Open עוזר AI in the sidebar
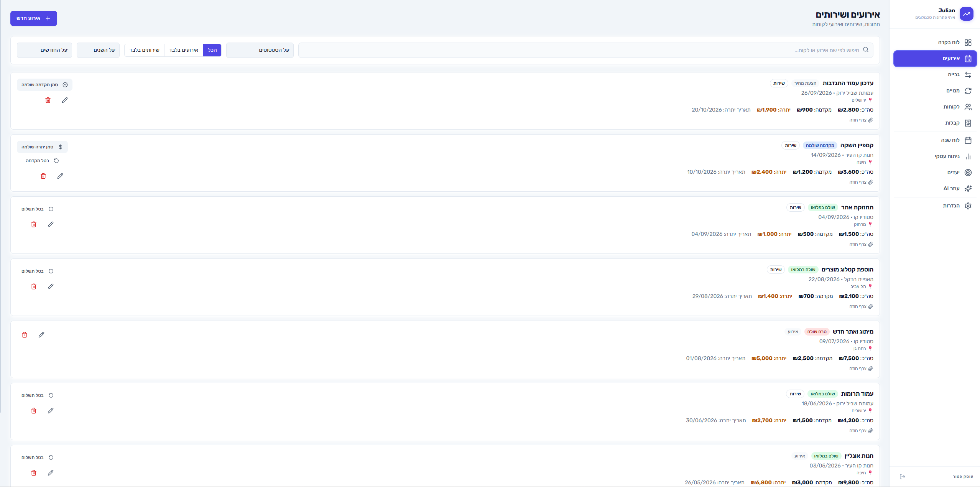 click(x=935, y=188)
